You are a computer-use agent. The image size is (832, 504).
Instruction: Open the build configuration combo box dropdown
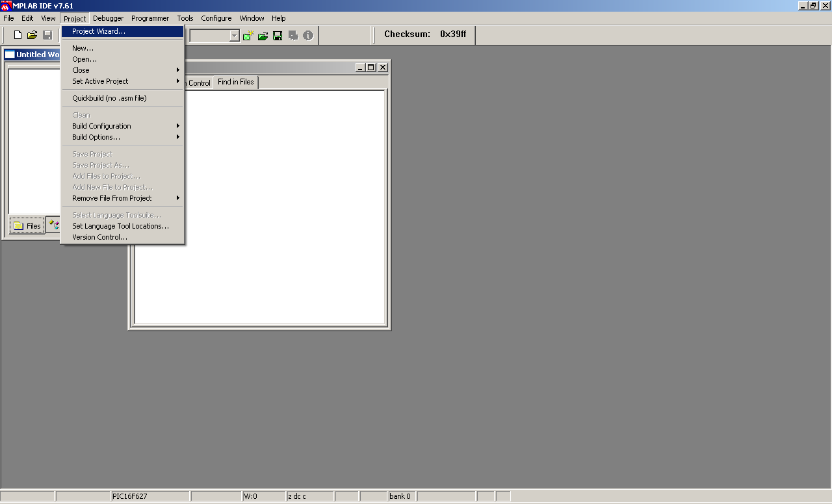coord(235,36)
